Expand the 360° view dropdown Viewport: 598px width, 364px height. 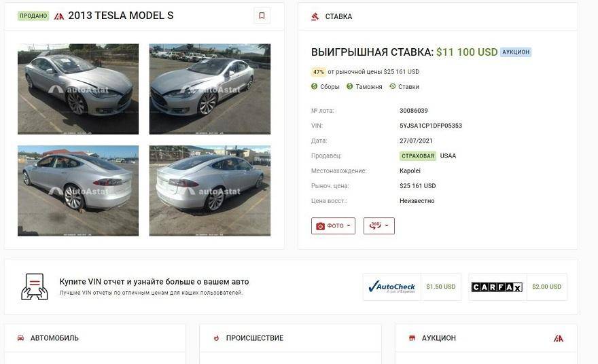(379, 225)
